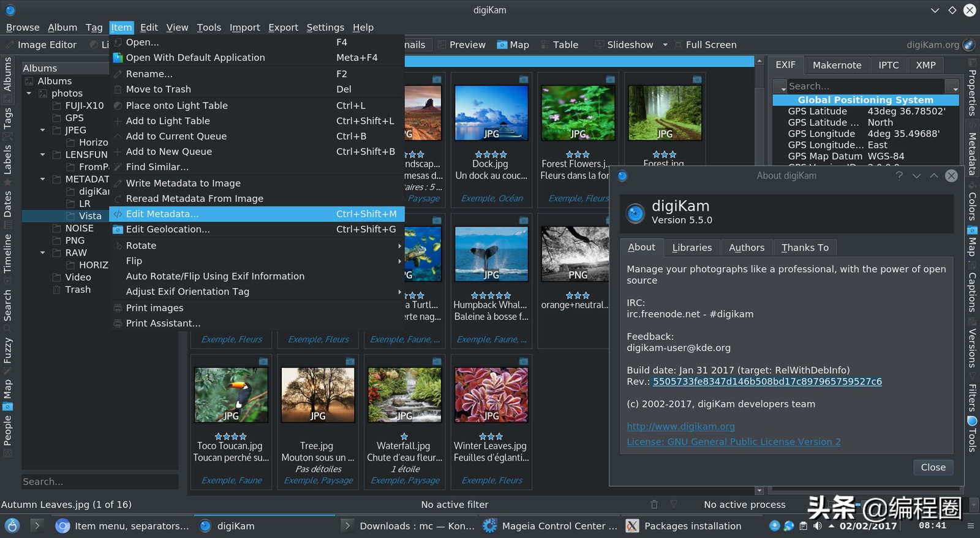
Task: Open the GNU General Public License link
Action: click(x=733, y=442)
